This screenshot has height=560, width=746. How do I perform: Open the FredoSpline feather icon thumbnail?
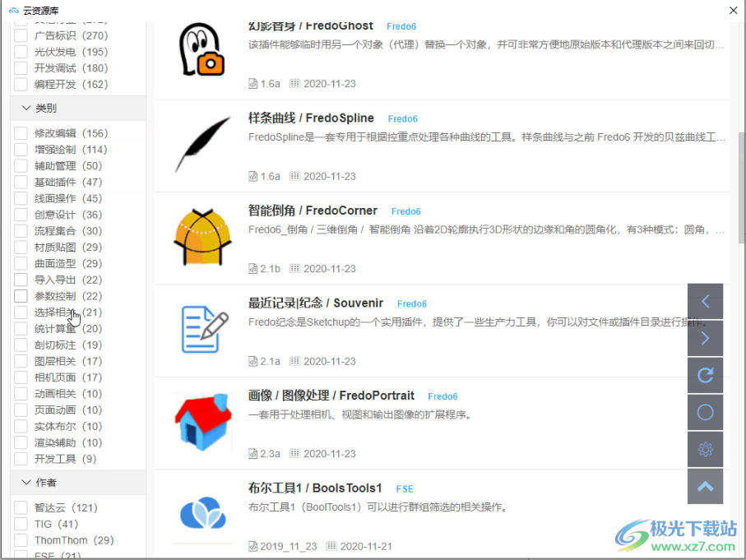click(202, 144)
